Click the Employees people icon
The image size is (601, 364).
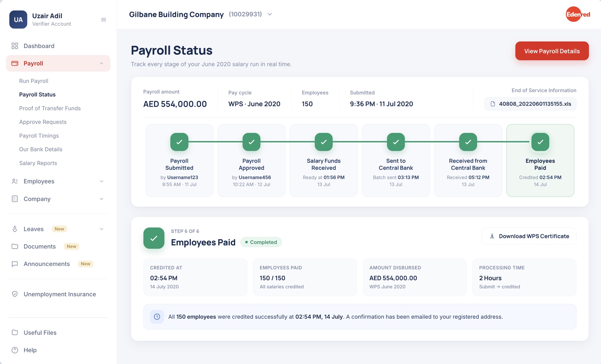click(15, 181)
